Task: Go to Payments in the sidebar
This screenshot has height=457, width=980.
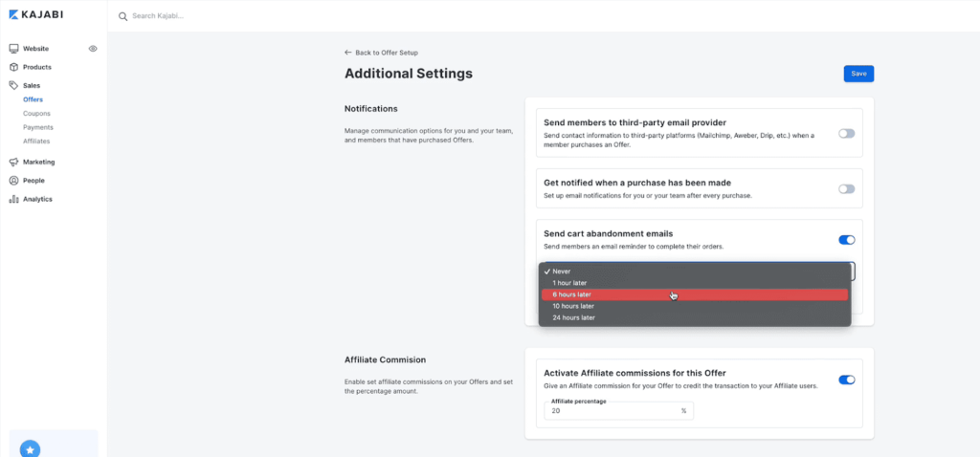Action: [x=38, y=127]
